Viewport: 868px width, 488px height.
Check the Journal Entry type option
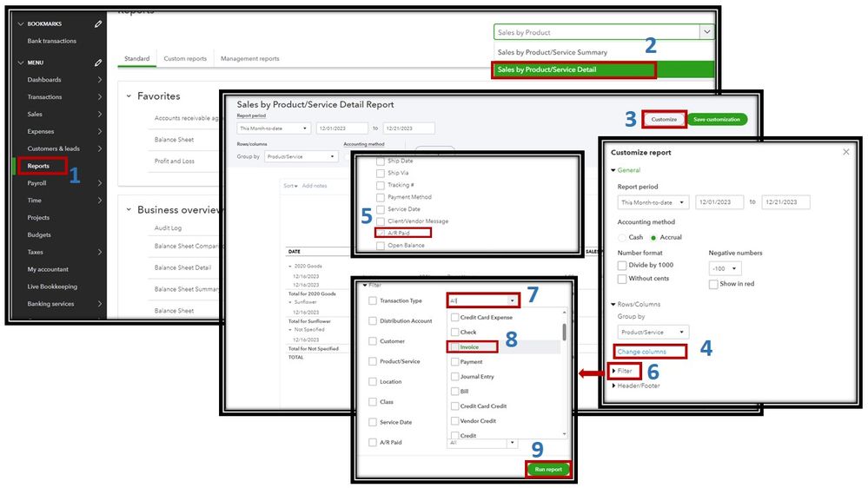454,376
